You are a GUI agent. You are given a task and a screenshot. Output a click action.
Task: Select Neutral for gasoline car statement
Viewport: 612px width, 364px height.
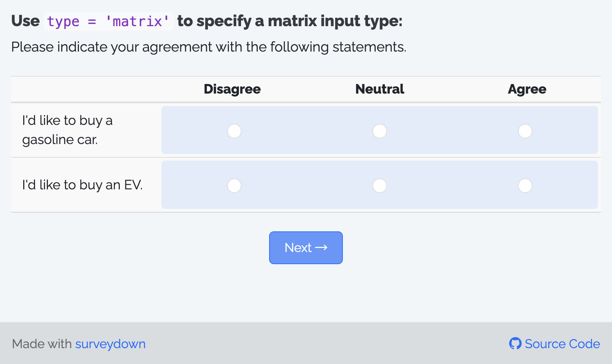click(379, 131)
